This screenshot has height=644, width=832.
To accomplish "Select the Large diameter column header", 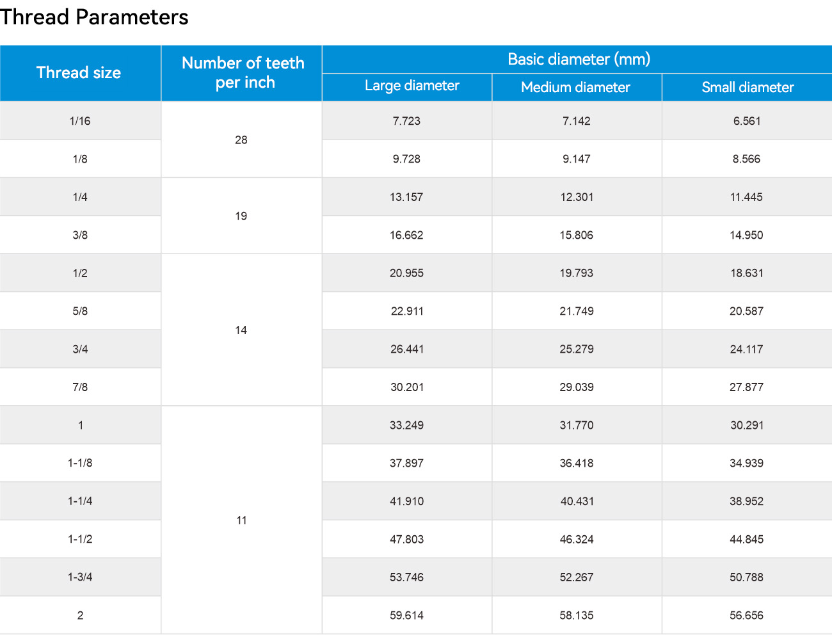I will [407, 87].
